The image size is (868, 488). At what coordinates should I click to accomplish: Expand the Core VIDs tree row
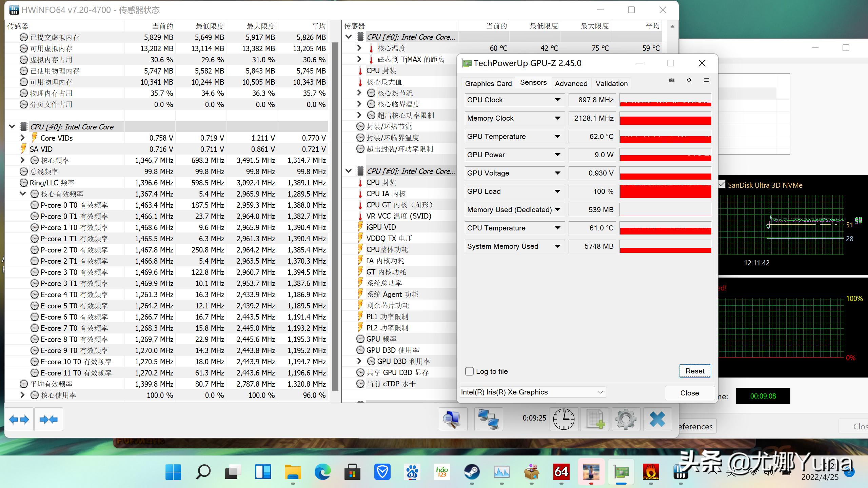click(x=22, y=138)
